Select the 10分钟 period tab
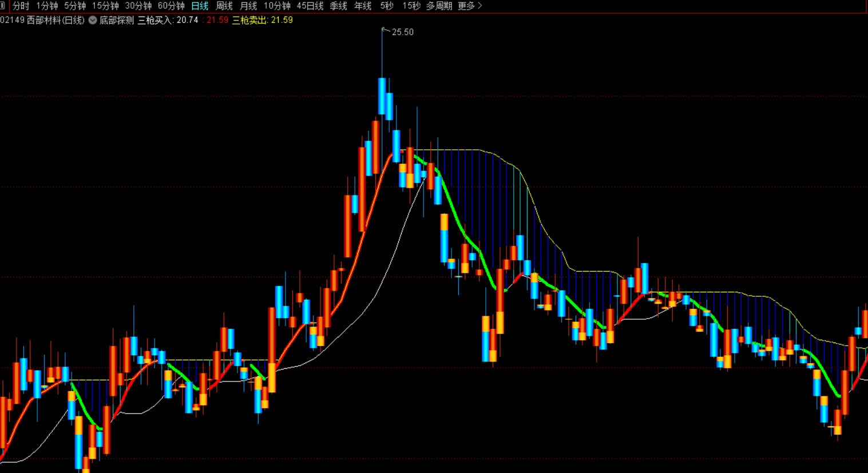Screen dimensions: 868x473 click(277, 6)
